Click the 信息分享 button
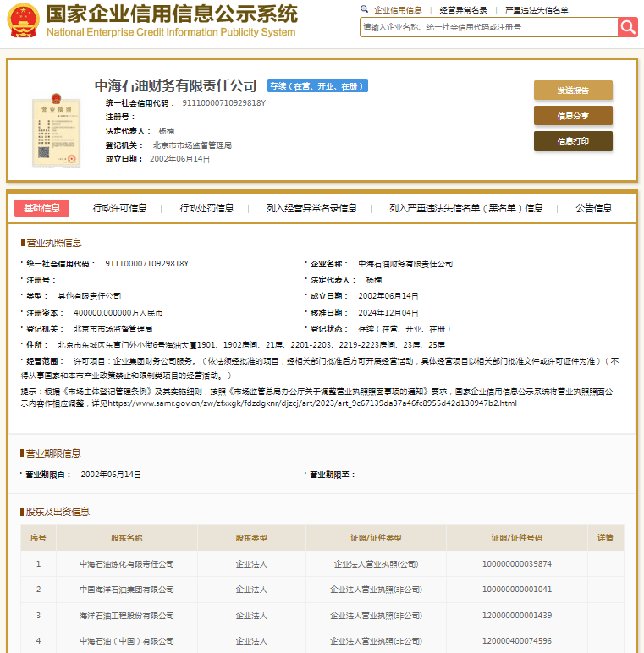The height and width of the screenshot is (653, 644). (x=572, y=116)
